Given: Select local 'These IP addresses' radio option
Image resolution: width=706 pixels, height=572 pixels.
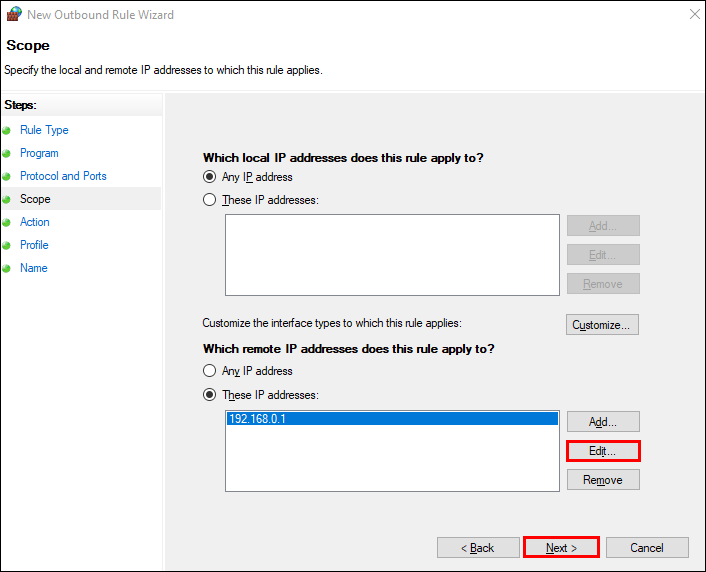Looking at the screenshot, I should pos(209,200).
